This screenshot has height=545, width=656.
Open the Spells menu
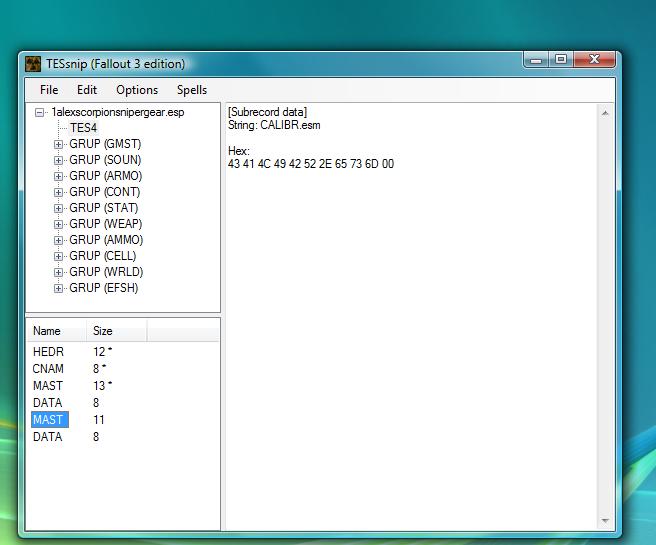tap(192, 90)
